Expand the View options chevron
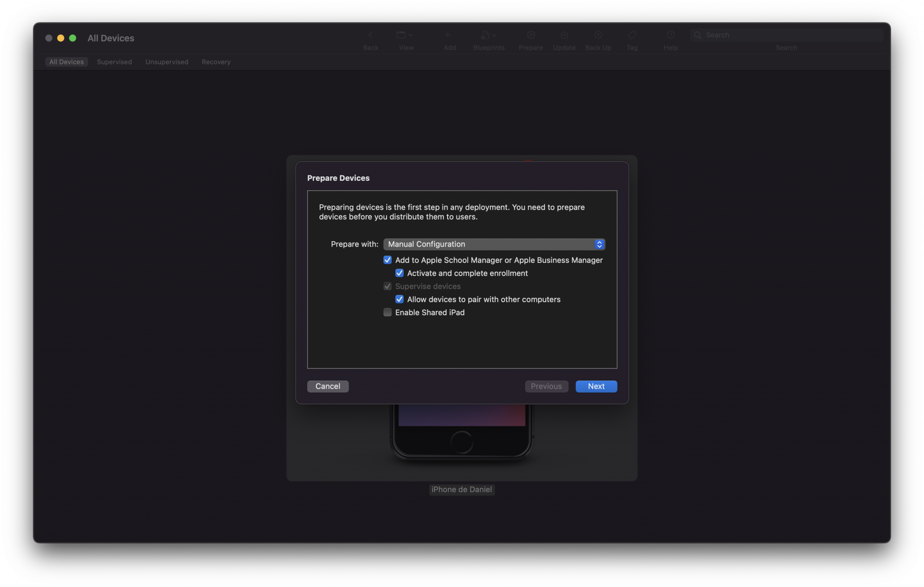 410,35
